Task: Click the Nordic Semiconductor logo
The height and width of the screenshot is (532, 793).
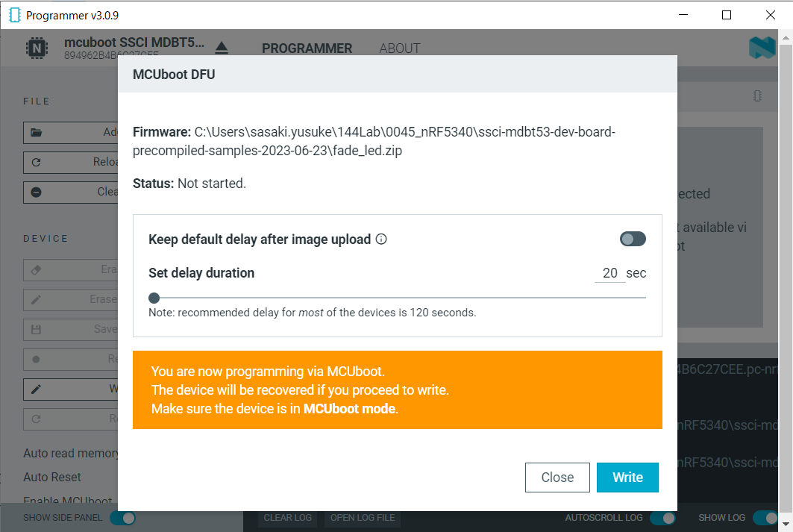Action: pos(762,48)
